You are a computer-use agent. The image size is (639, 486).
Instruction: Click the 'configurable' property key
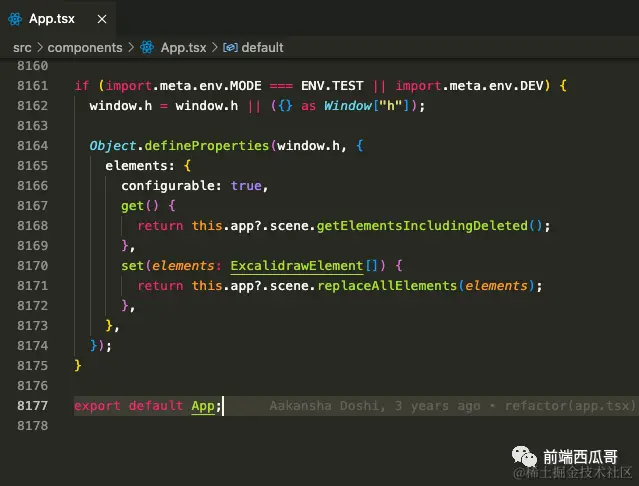pyautogui.click(x=168, y=186)
